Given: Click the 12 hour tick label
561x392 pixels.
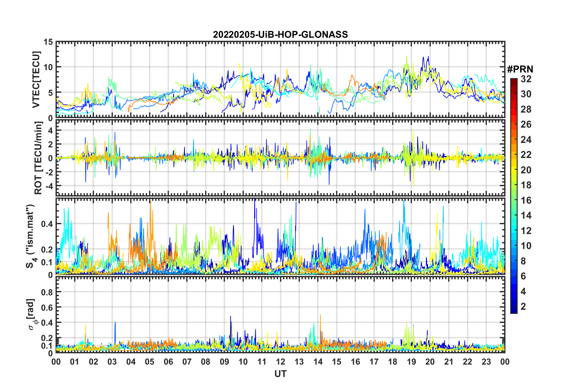Looking at the screenshot, I should tap(280, 362).
